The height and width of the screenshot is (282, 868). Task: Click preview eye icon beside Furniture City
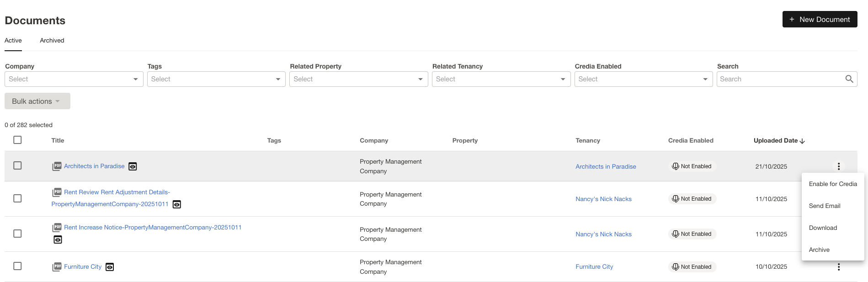click(110, 267)
